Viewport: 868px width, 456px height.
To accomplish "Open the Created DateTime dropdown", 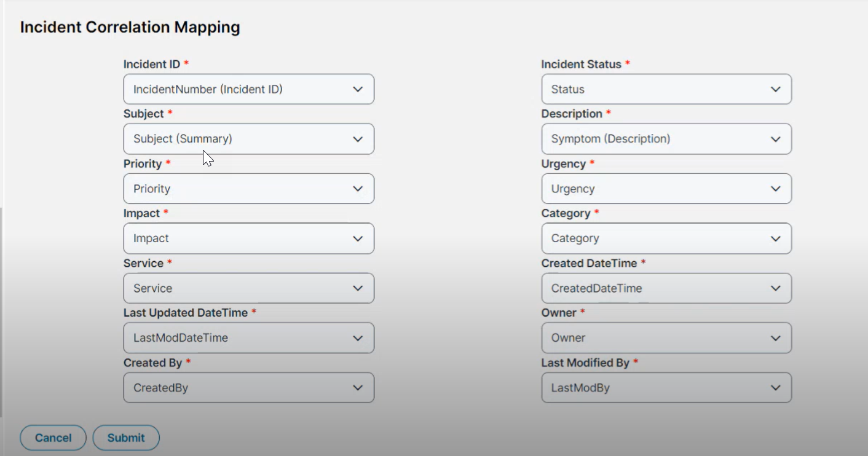I will 666,288.
